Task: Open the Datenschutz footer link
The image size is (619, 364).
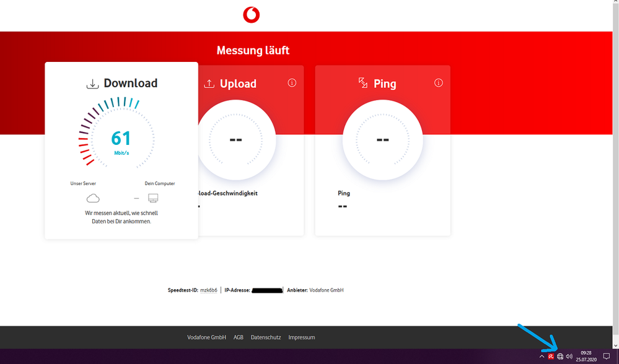Action: click(x=265, y=337)
